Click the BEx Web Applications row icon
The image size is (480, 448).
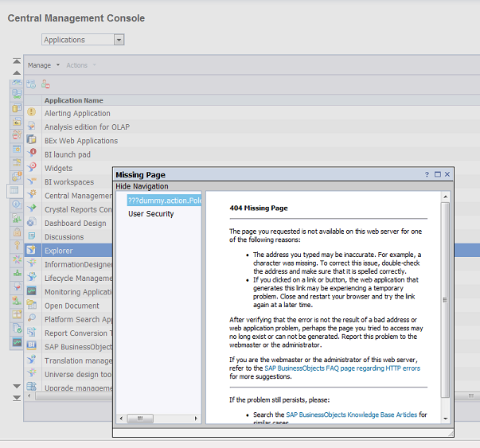point(32,139)
